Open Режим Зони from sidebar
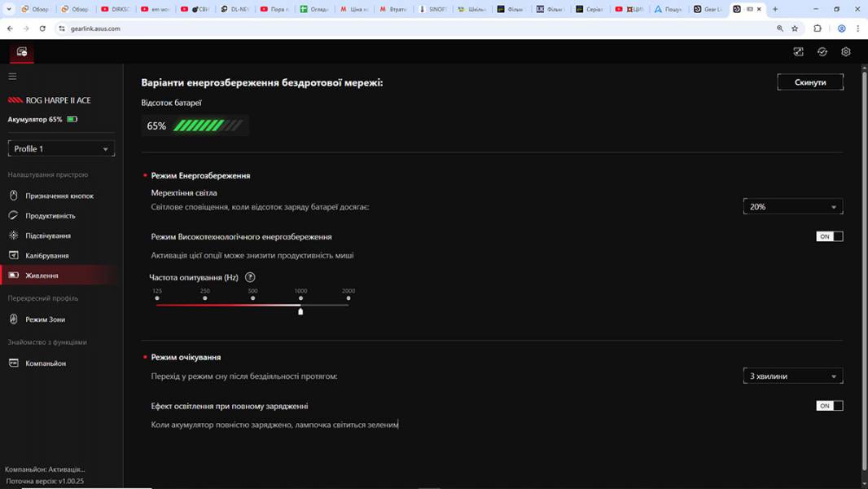 point(45,319)
